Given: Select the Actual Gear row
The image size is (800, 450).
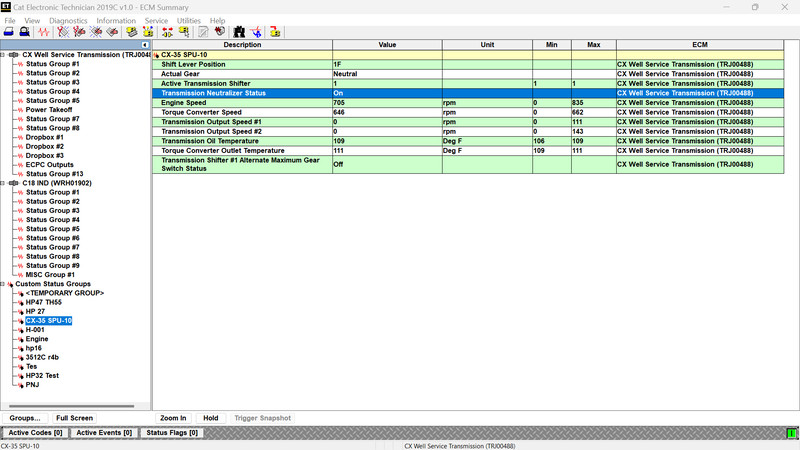Looking at the screenshot, I should coord(468,74).
